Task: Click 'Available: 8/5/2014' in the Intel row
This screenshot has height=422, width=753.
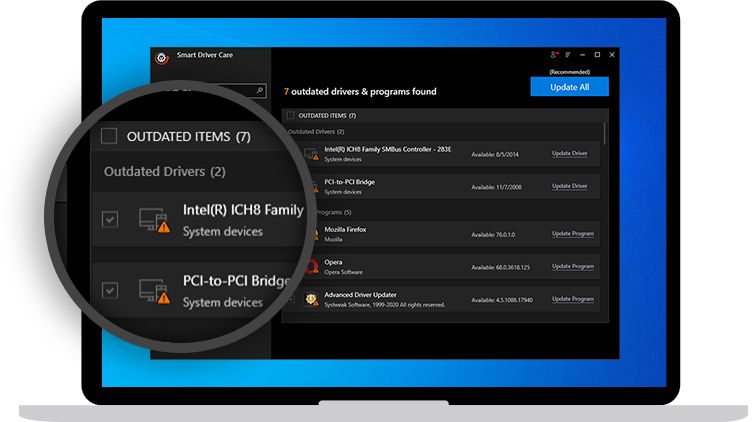Action: (x=495, y=155)
